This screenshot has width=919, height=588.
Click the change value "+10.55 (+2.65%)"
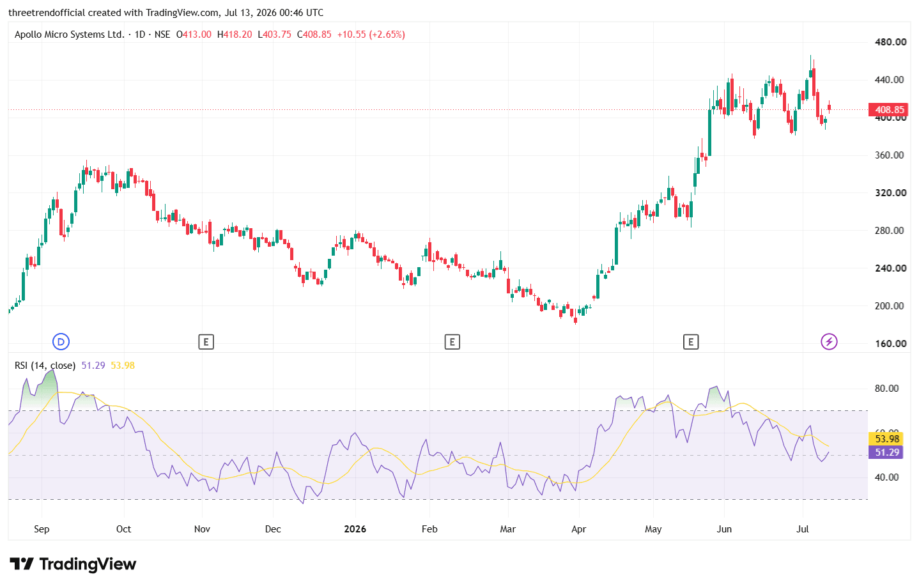point(371,35)
